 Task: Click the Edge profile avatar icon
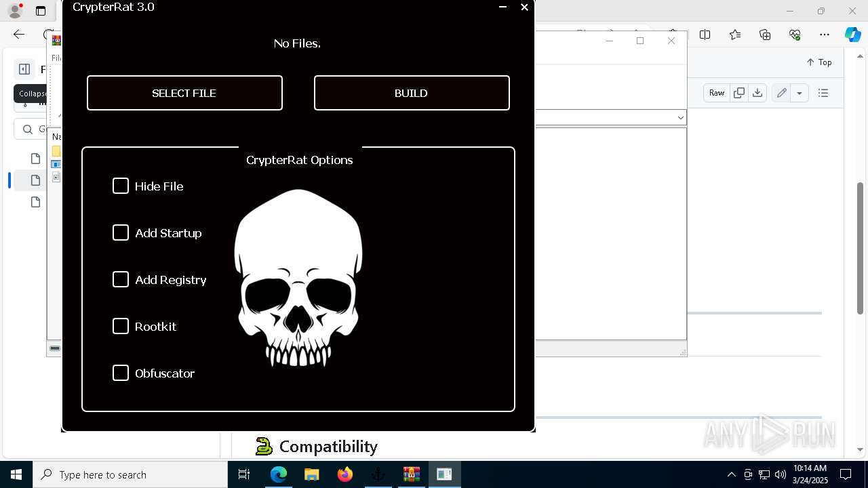15,11
